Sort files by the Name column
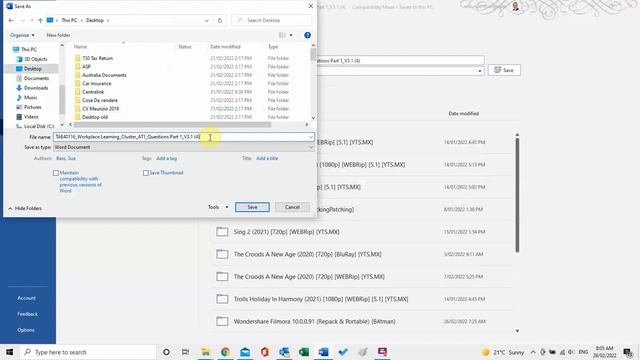The height and width of the screenshot is (360, 640). point(80,47)
